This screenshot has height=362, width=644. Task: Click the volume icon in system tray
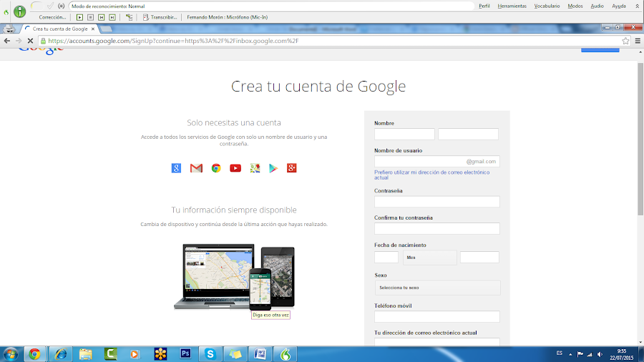(600, 354)
